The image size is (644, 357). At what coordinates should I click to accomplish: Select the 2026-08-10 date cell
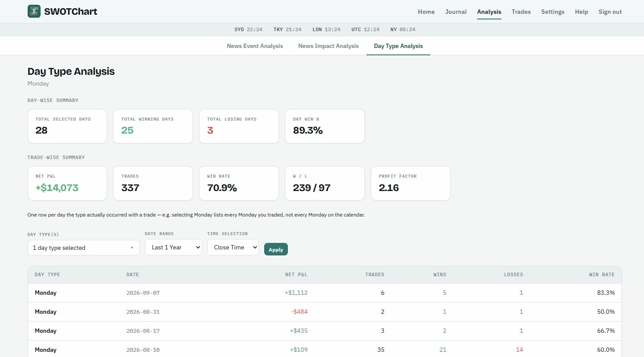143,350
